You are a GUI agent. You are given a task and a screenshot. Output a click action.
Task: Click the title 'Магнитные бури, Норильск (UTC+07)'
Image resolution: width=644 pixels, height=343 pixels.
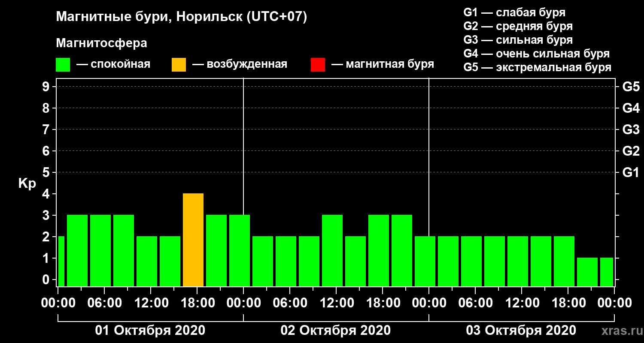[182, 17]
